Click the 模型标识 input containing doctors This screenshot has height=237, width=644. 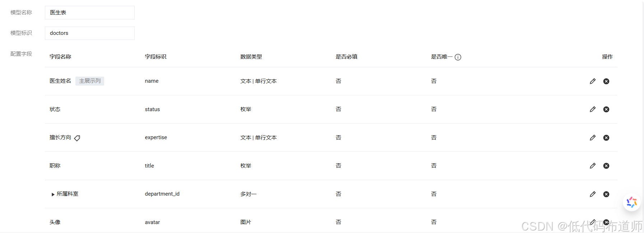[x=90, y=33]
